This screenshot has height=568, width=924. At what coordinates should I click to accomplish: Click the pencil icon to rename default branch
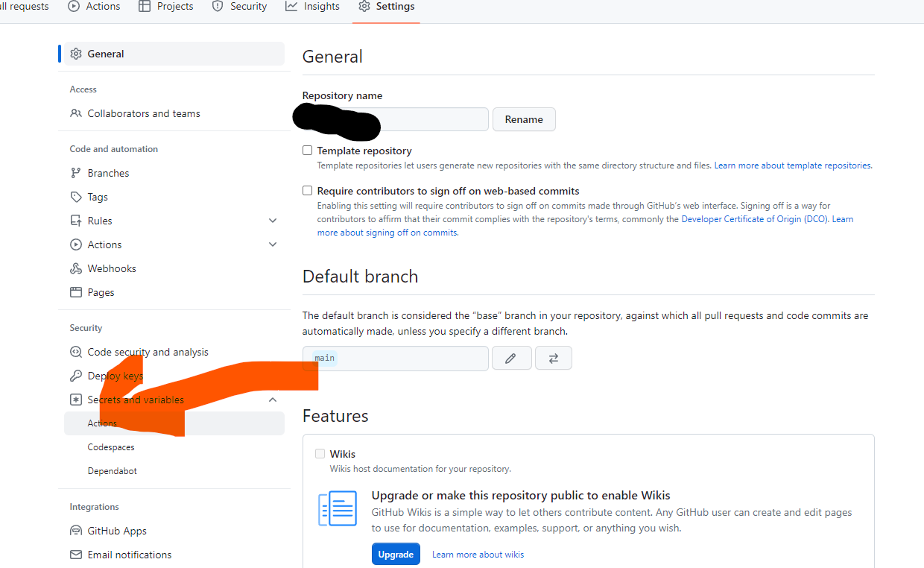511,358
